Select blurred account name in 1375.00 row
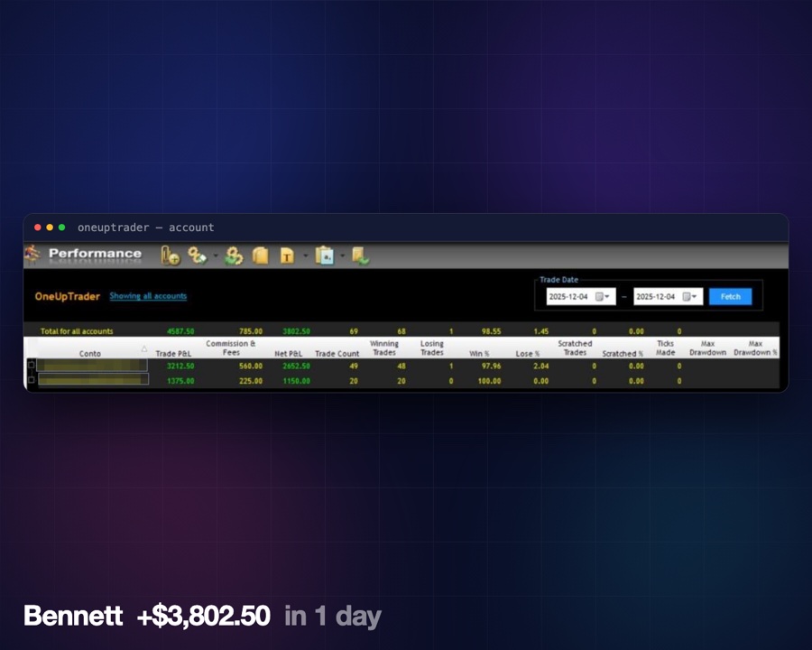The image size is (812, 650). coord(94,380)
